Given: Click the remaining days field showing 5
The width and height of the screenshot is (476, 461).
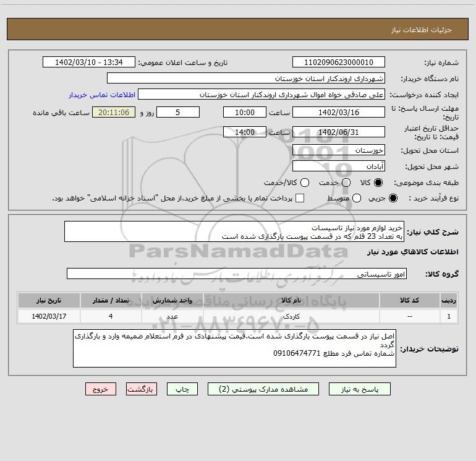Looking at the screenshot, I should click(178, 112).
